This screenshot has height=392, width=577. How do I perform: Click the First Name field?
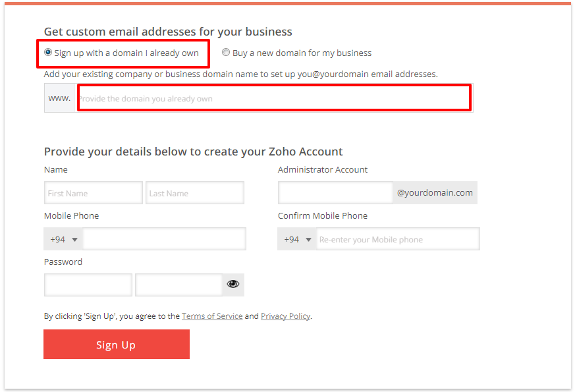click(x=94, y=193)
